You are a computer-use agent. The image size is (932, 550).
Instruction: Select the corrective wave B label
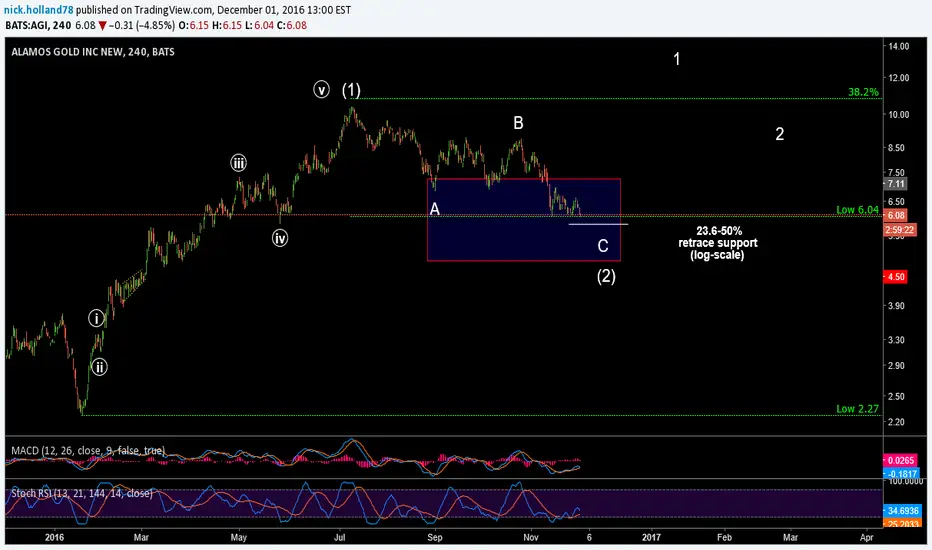[x=518, y=123]
